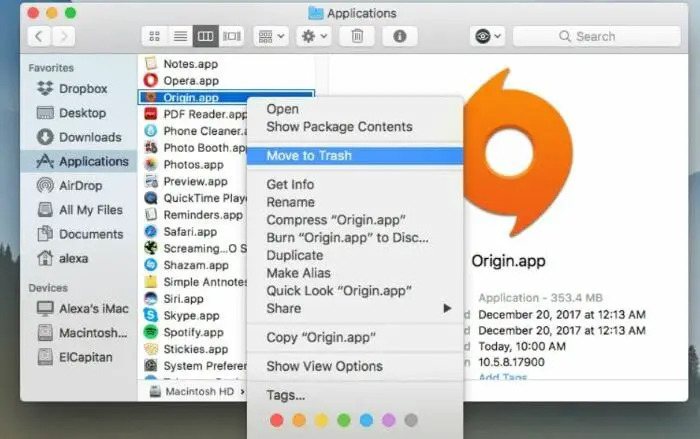Screen dimensions: 700x439
Task: Choose Copy "Origin.app"
Action: (x=355, y=338)
